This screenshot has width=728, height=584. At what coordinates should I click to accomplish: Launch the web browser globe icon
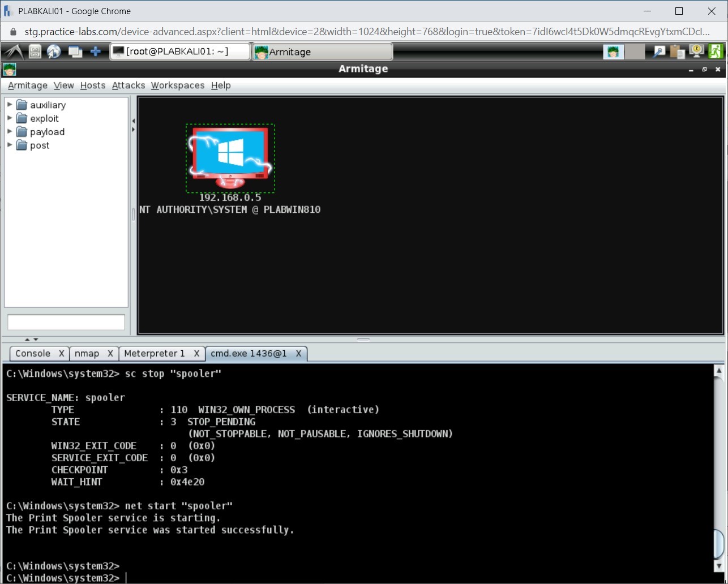tap(54, 51)
